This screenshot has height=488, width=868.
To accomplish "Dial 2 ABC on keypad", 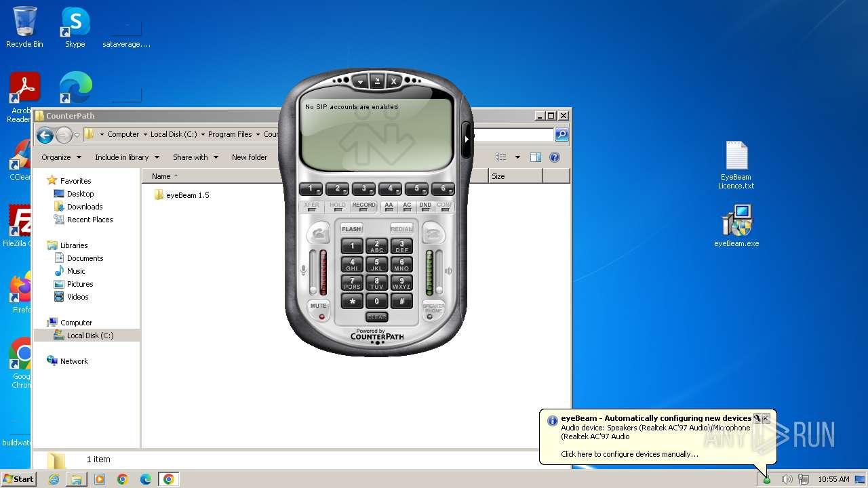I will tap(377, 246).
